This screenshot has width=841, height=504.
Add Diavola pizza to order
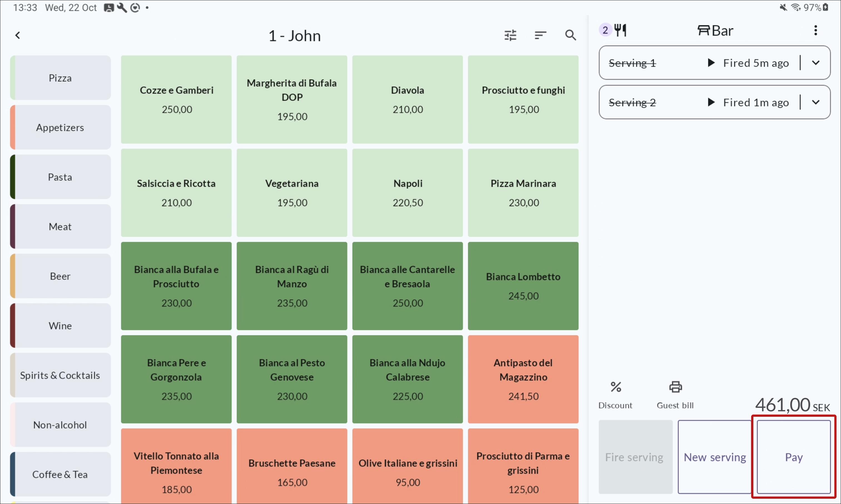point(407,99)
